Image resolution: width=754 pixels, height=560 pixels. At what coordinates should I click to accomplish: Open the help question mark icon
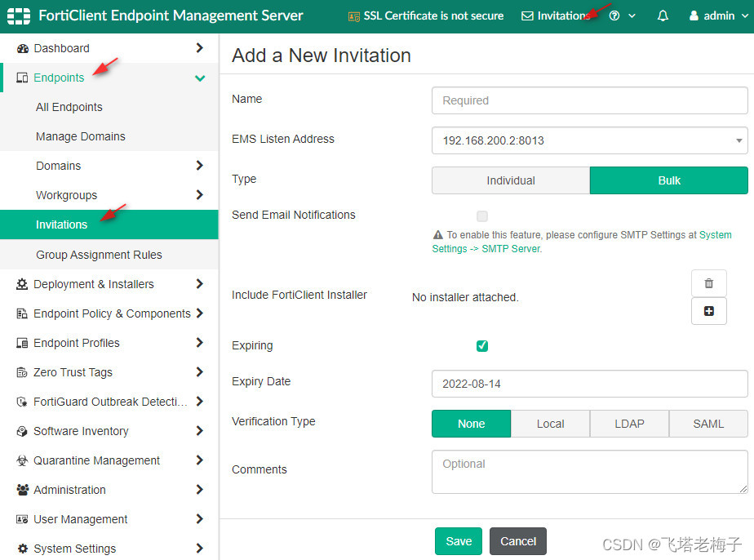point(614,16)
